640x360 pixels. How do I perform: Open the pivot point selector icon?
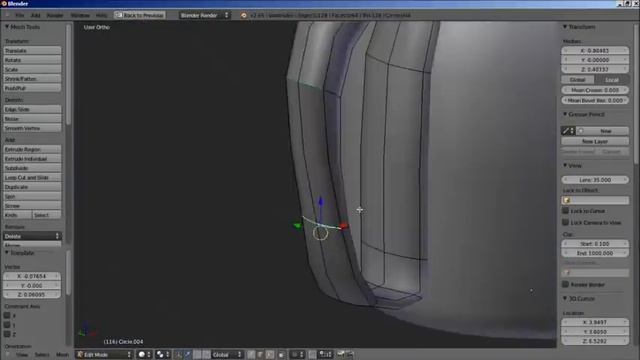click(x=162, y=354)
